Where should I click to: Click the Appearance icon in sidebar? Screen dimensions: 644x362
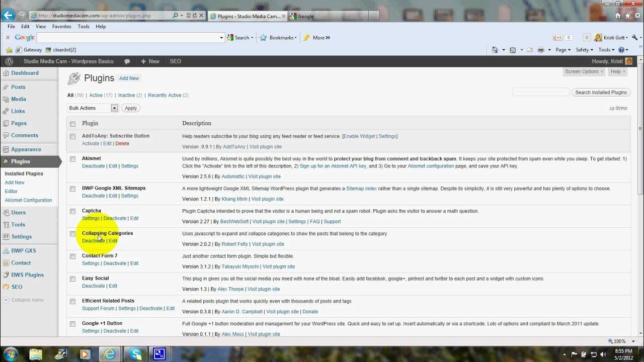click(6, 149)
